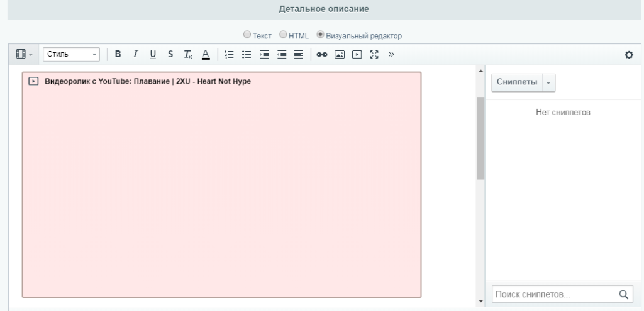Image resolution: width=644 pixels, height=311 pixels.
Task: Show more toolbar buttons
Action: (391, 55)
